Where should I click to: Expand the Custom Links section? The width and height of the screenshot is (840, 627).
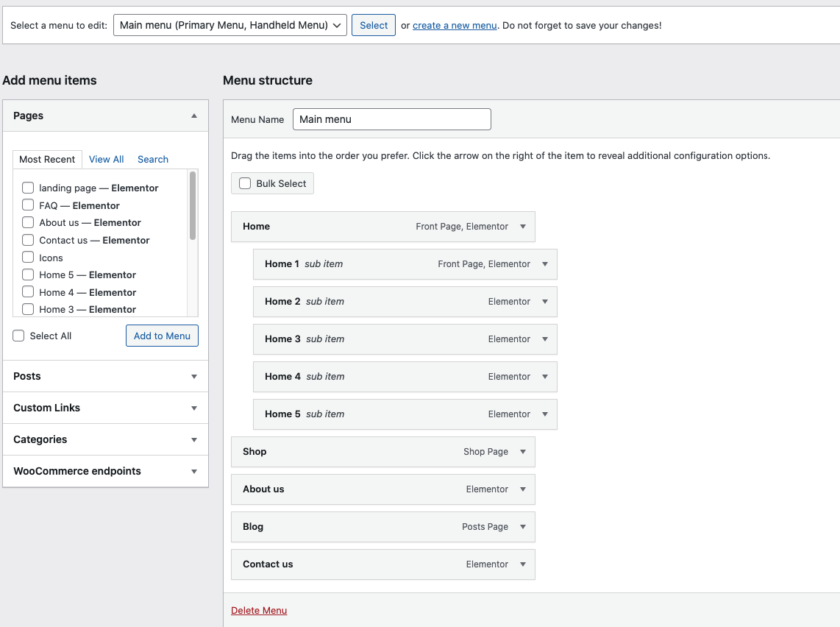[194, 408]
